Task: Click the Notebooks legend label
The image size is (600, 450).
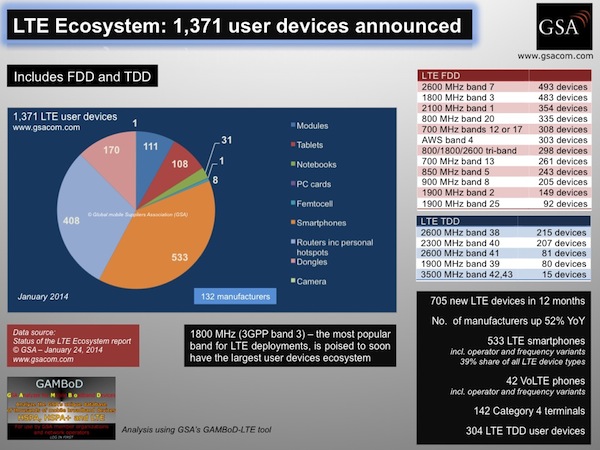Action: tap(316, 165)
